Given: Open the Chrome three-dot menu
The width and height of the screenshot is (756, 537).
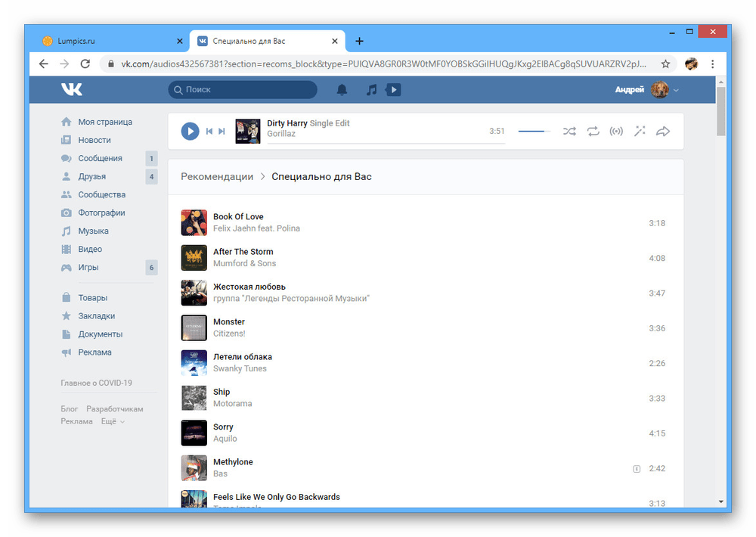Looking at the screenshot, I should [x=713, y=64].
